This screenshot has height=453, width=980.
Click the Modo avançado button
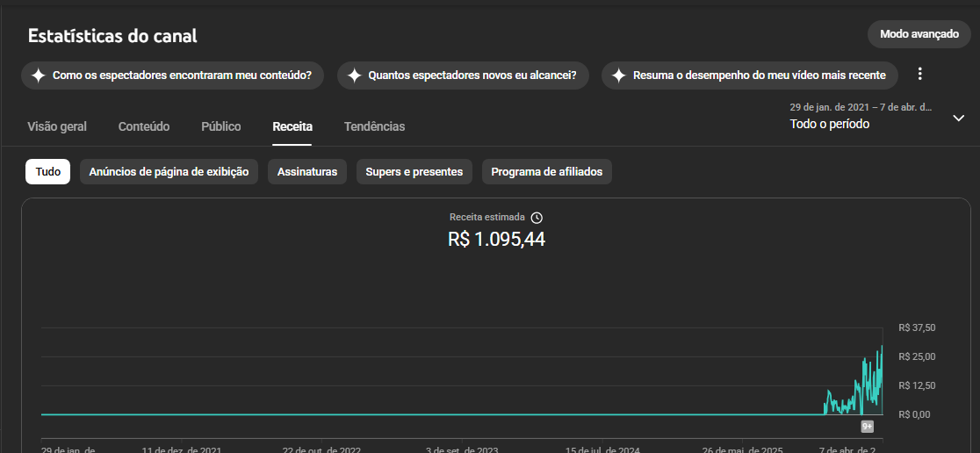click(x=919, y=34)
